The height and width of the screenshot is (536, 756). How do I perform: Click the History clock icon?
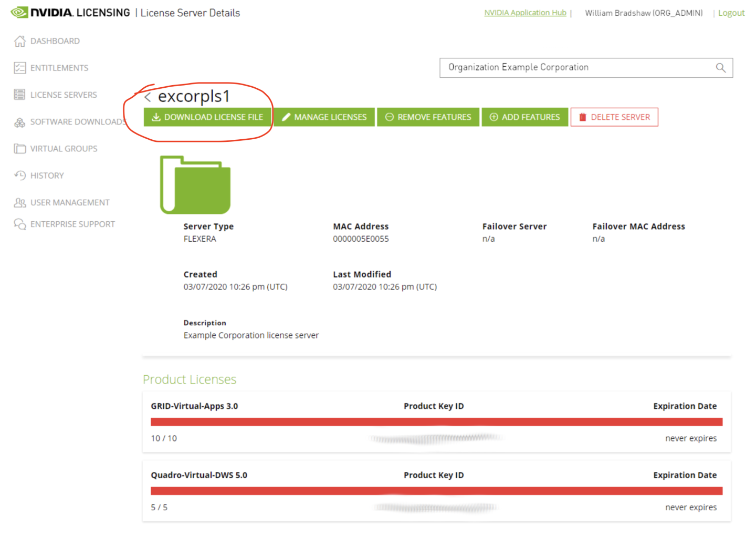[20, 176]
